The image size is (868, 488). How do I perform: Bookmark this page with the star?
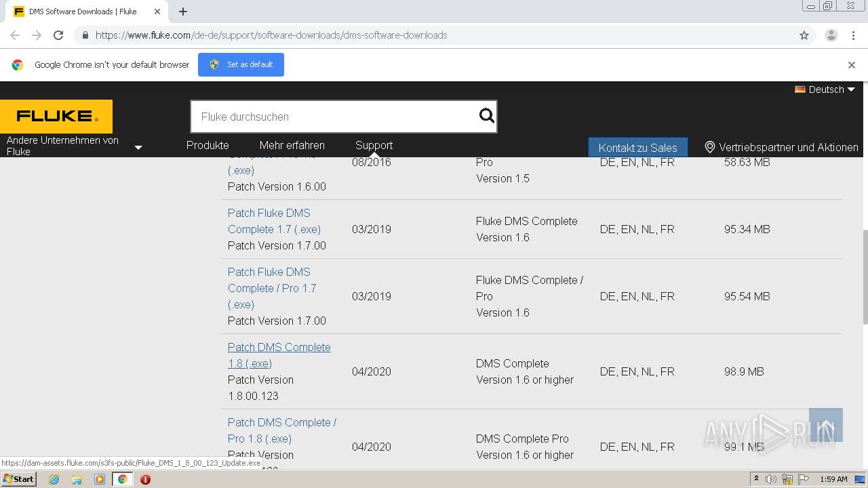click(x=804, y=35)
